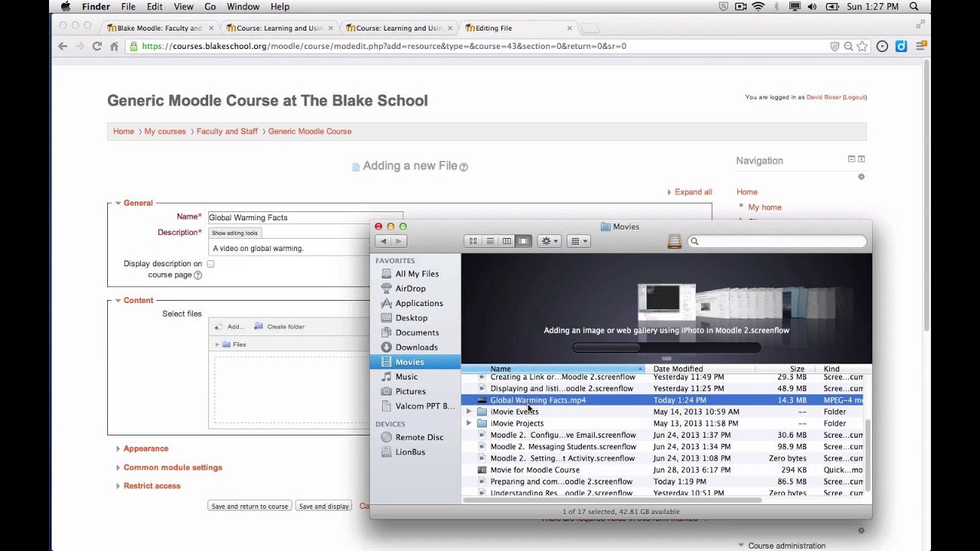Select Remote Disc device
Viewport: 980px width, 551px height.
tap(419, 437)
